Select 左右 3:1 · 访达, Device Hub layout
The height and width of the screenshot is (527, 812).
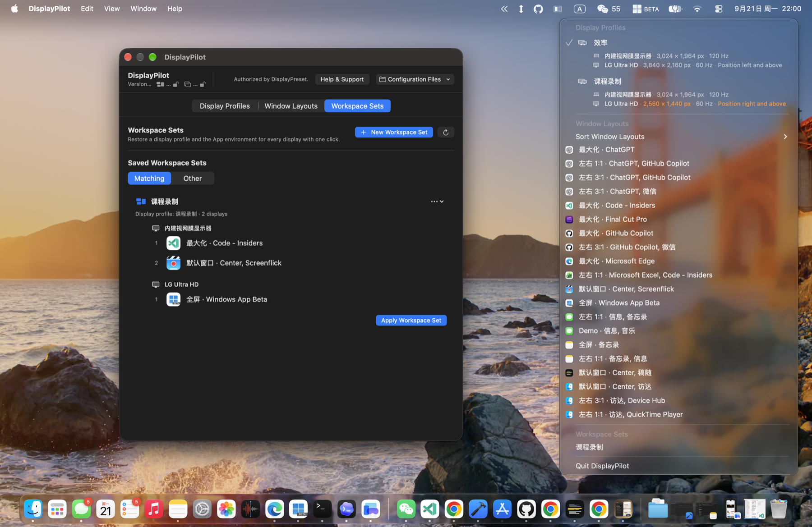click(678, 401)
